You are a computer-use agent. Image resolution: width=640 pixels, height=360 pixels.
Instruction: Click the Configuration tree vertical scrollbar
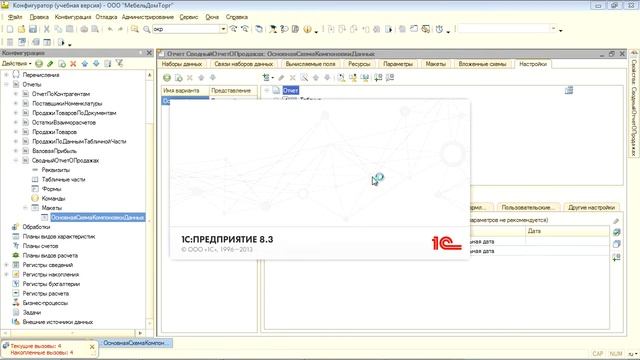(x=149, y=200)
